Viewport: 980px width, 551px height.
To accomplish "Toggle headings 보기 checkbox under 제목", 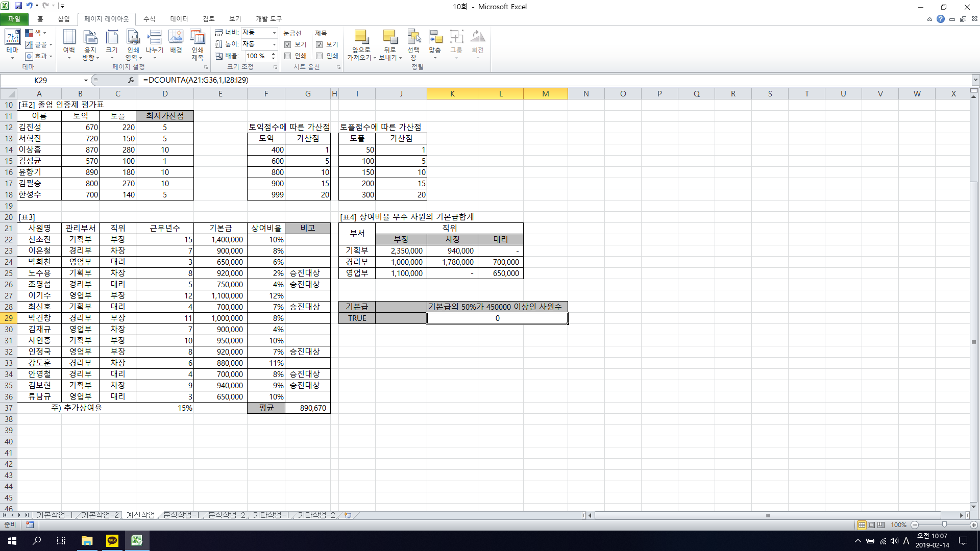I will (320, 44).
